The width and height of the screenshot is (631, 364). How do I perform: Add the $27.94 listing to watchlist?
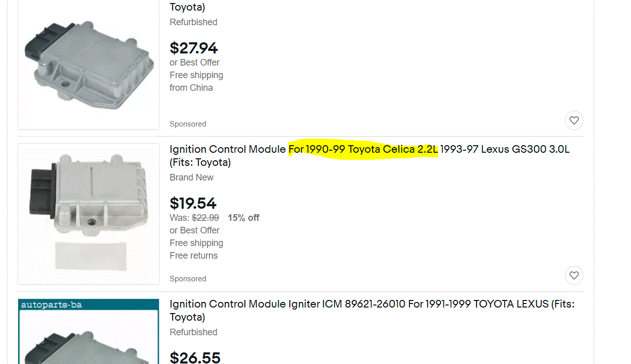pos(574,120)
